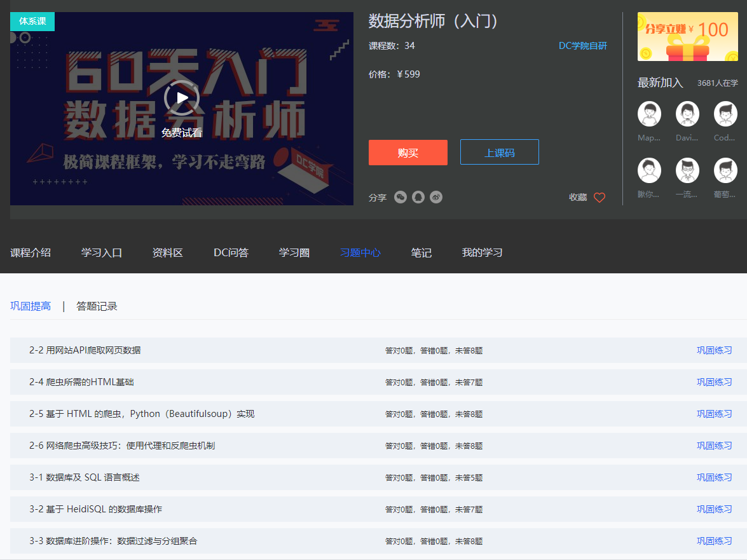Start 巩固练习 for 3-1 SQL 语言概述

(714, 477)
